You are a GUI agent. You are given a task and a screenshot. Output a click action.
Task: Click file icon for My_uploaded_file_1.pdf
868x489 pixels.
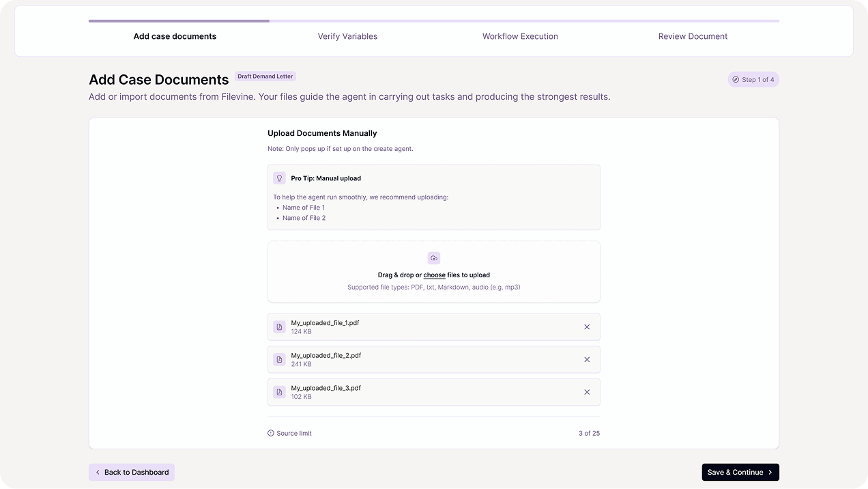click(x=279, y=327)
